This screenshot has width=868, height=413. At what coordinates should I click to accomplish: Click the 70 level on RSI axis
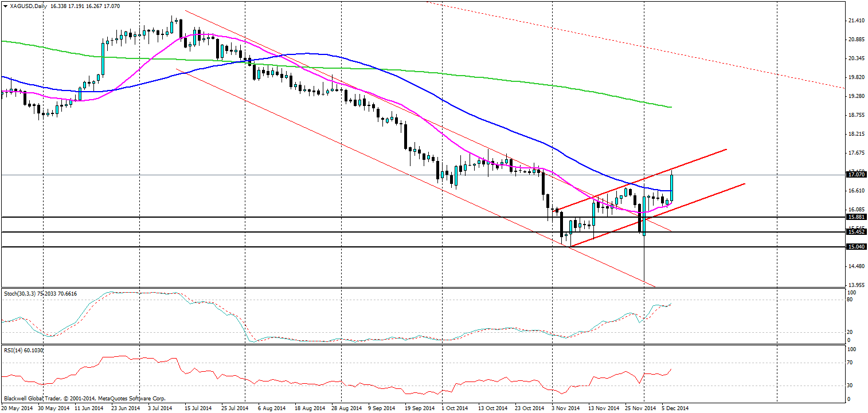pyautogui.click(x=850, y=363)
